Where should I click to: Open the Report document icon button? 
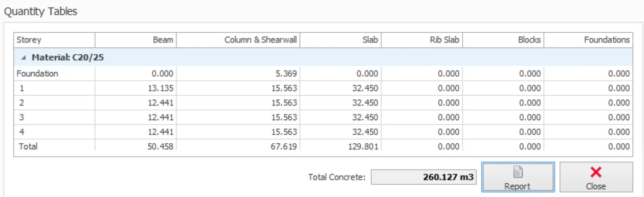pos(518,177)
